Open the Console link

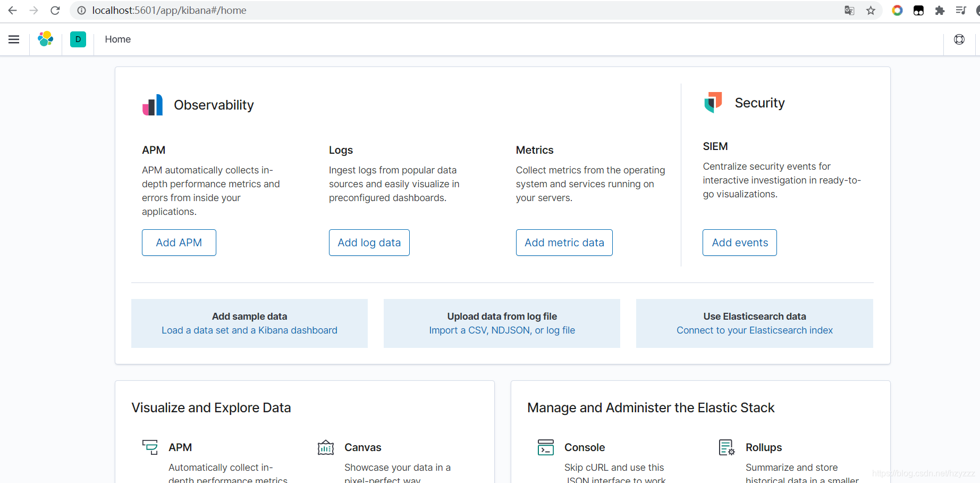(585, 447)
